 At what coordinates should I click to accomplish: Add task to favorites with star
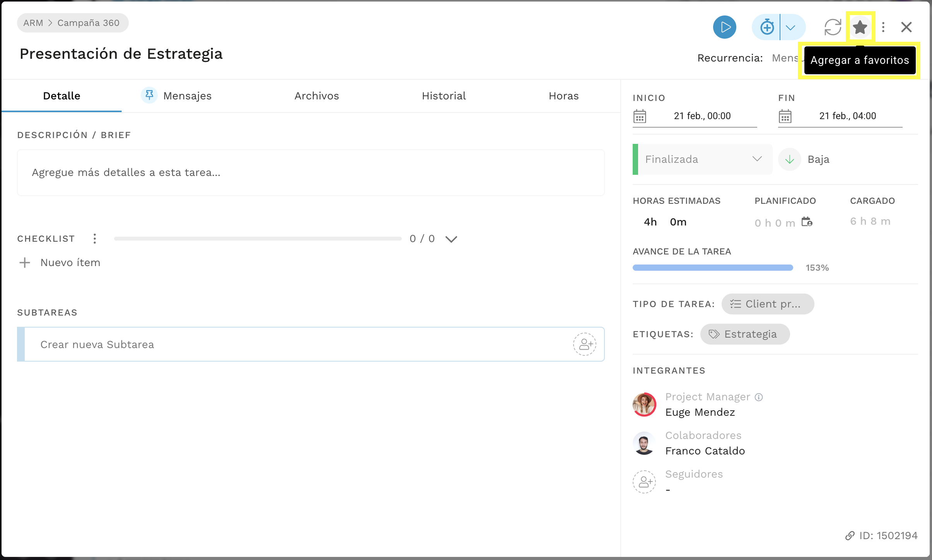860,27
